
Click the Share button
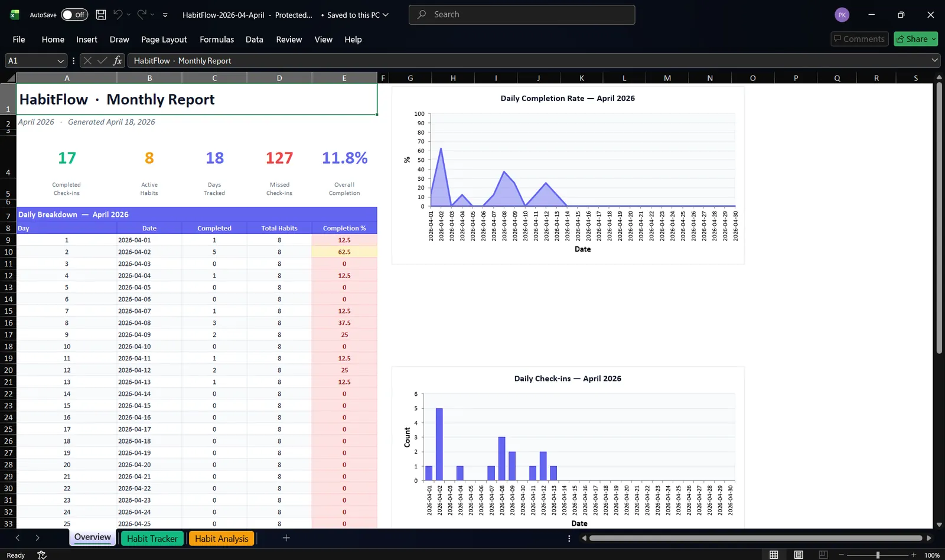[x=911, y=39]
